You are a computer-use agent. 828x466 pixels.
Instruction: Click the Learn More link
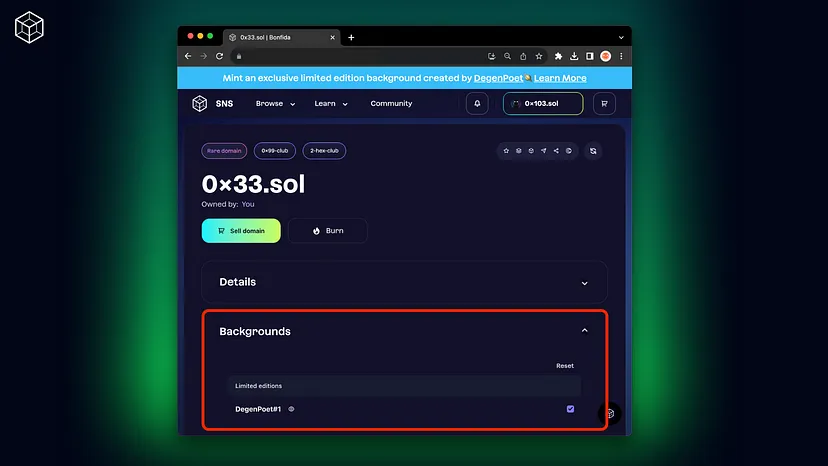(560, 78)
